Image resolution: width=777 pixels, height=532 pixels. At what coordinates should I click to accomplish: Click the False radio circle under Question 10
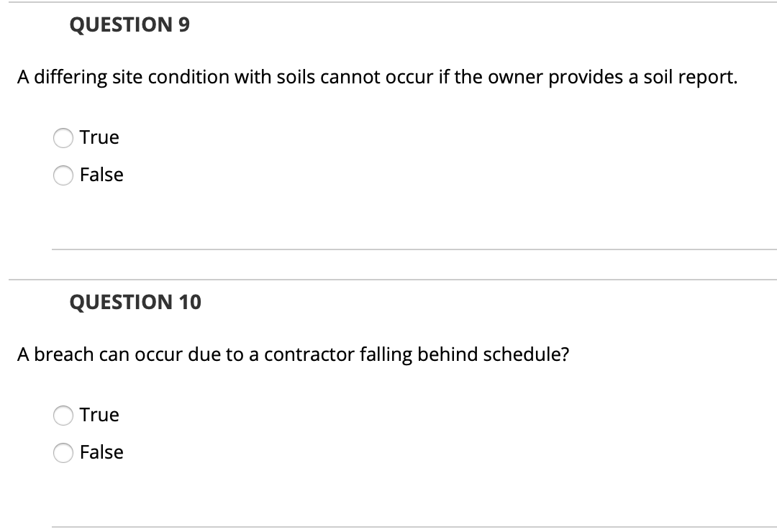pos(63,453)
